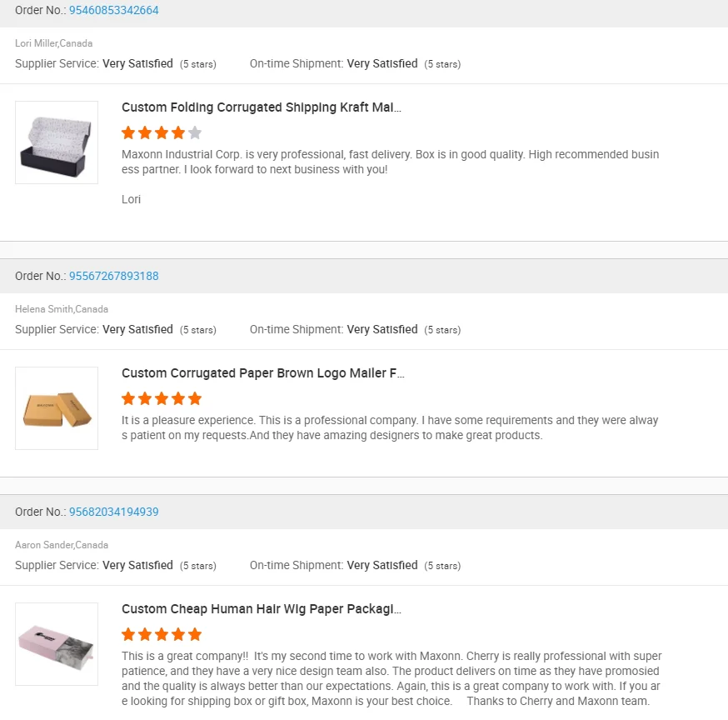Image resolution: width=728 pixels, height=720 pixels.
Task: Click the pink wig packaging box thumbnail
Action: tap(57, 644)
